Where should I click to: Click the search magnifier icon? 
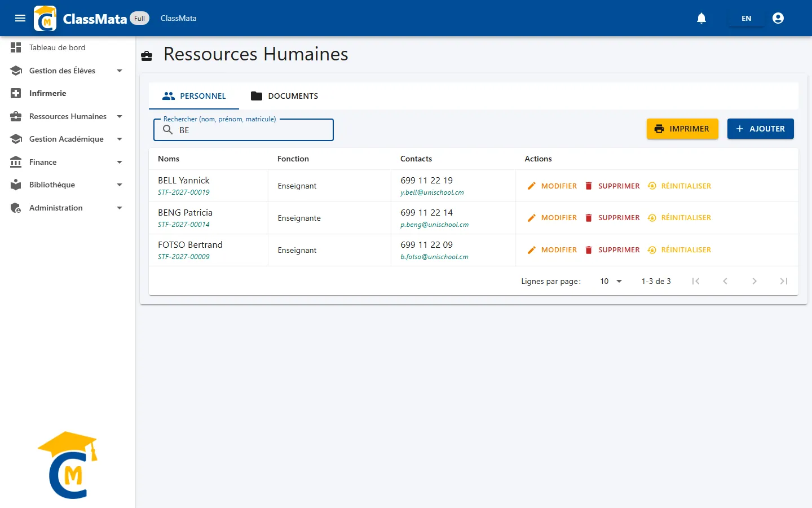167,130
